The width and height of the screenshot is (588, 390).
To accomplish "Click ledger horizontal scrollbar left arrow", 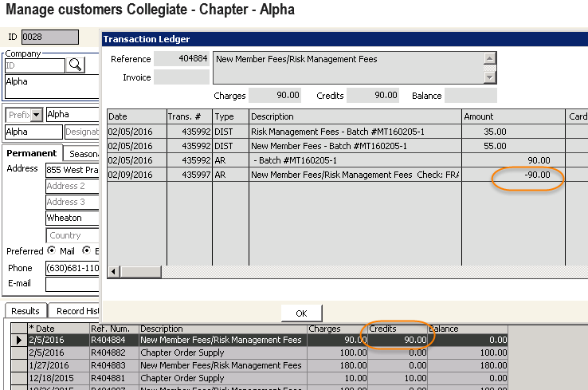I will 113,272.
